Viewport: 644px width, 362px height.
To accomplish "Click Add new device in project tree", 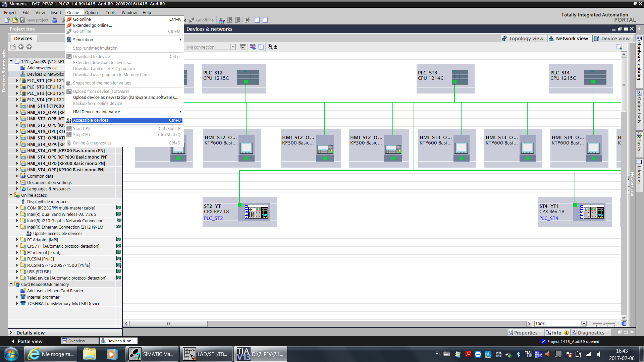I will (x=42, y=68).
